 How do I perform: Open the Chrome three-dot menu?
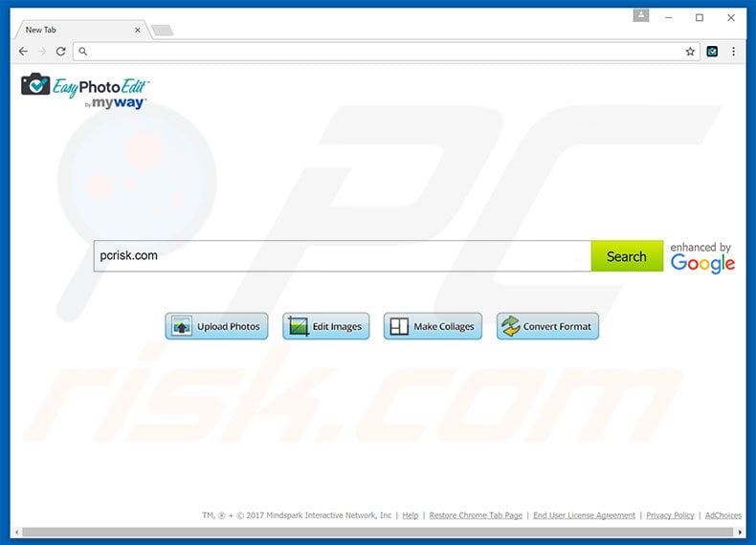pyautogui.click(x=733, y=51)
